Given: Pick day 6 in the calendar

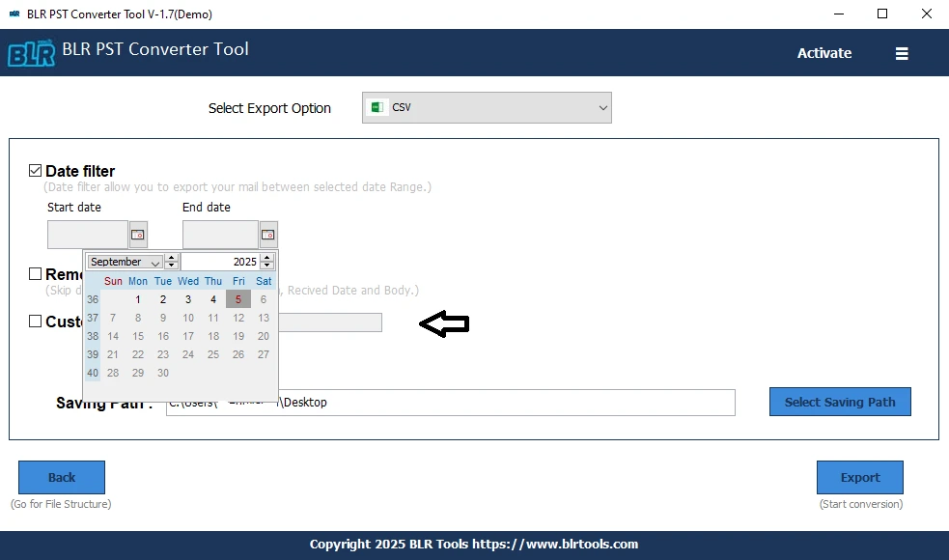Looking at the screenshot, I should click(264, 299).
